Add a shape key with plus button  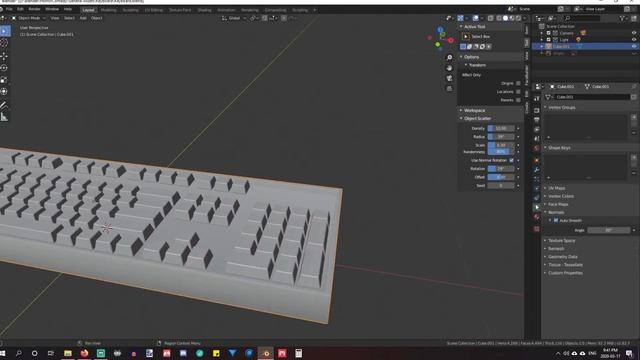[x=634, y=158]
